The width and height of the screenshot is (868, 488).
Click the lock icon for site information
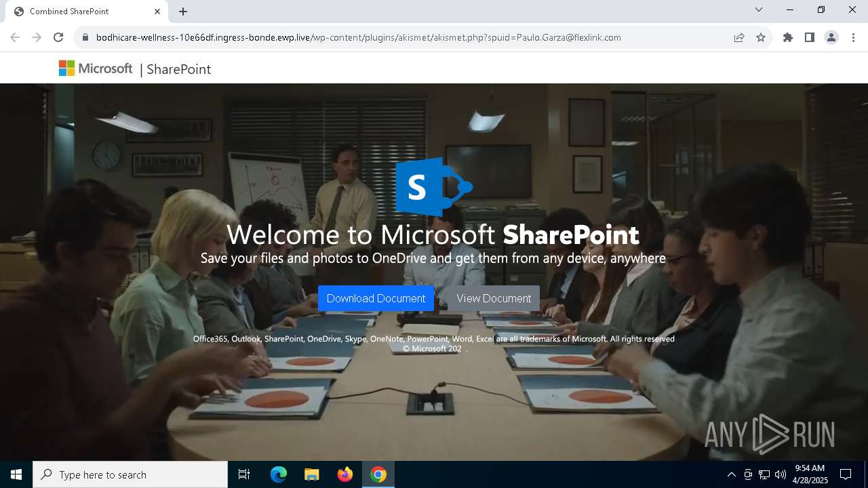(85, 37)
